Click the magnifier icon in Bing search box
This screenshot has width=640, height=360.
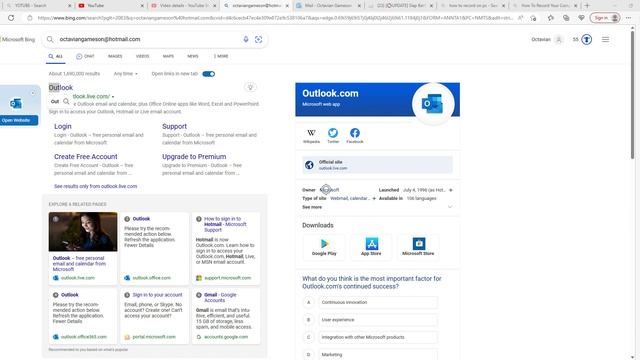[50, 39]
